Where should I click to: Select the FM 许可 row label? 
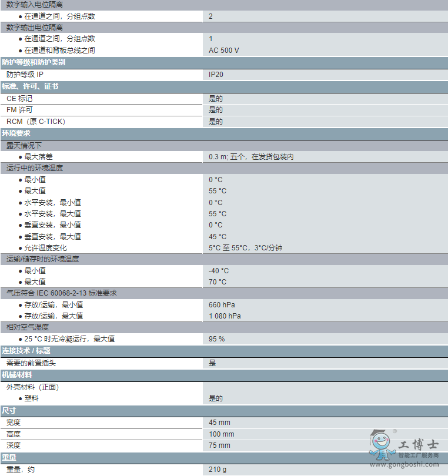click(x=19, y=110)
